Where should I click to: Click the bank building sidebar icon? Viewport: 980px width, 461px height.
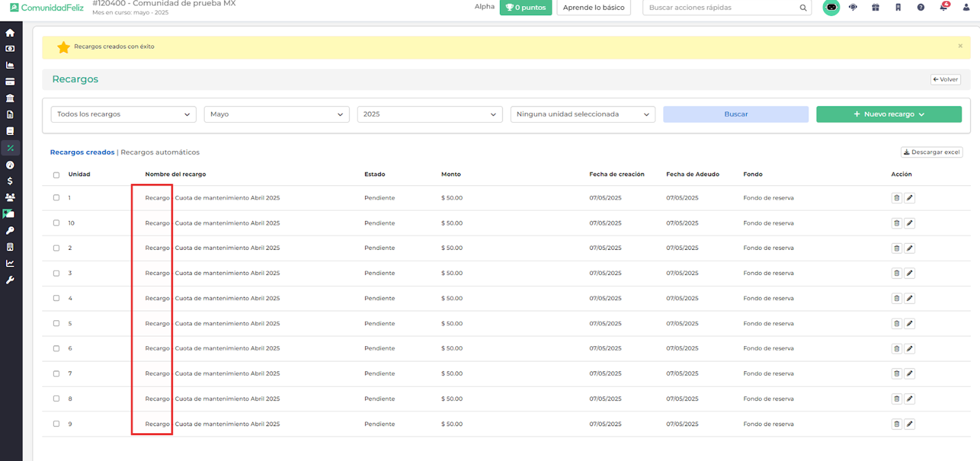[10, 98]
